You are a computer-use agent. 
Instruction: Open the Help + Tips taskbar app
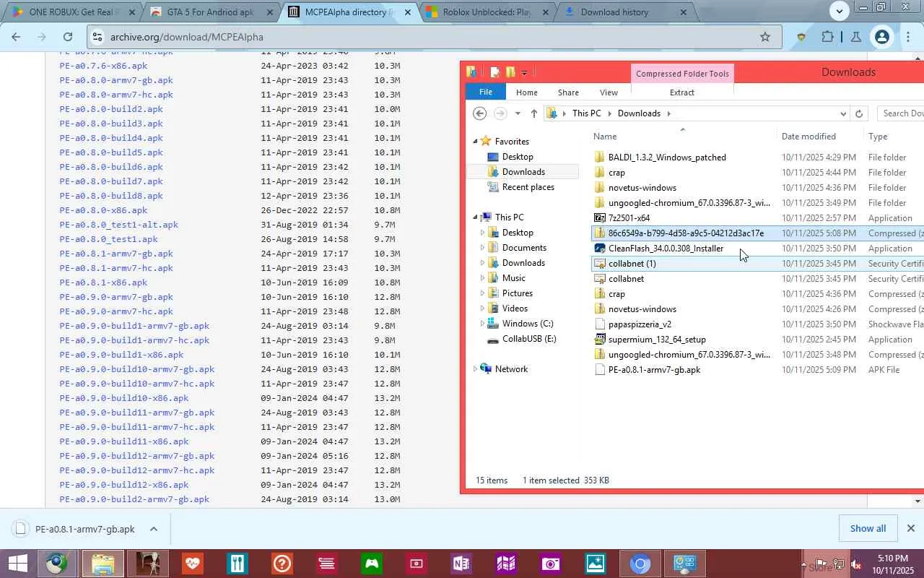pyautogui.click(x=282, y=564)
